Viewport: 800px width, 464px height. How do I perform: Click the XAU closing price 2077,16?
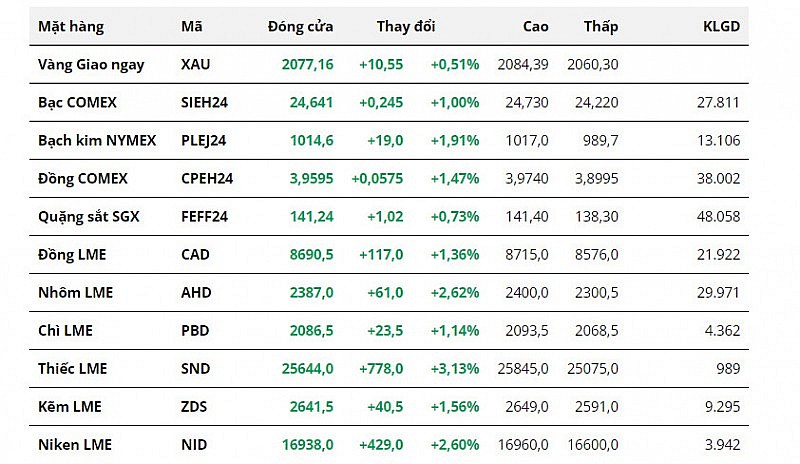(x=307, y=64)
